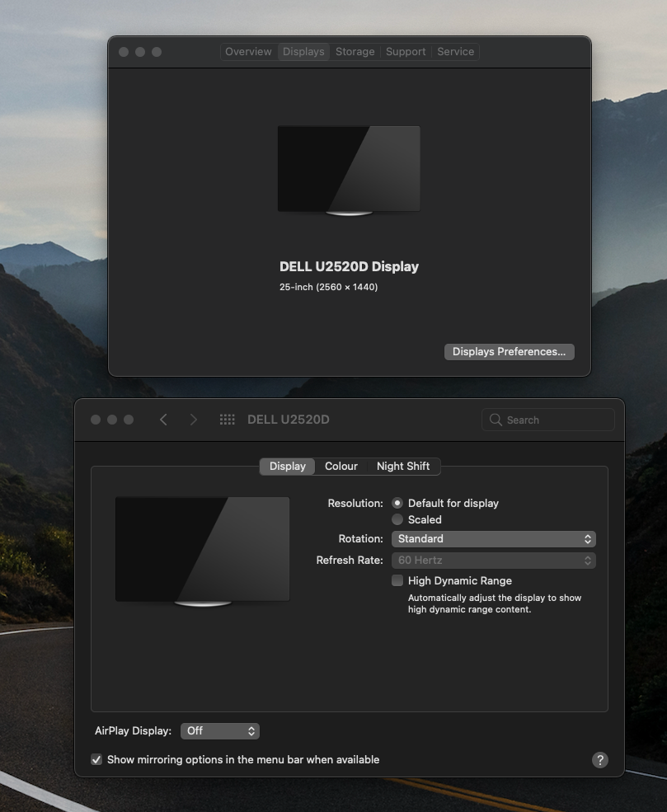This screenshot has width=667, height=812.
Task: Go back with the left chevron in preferences
Action: point(163,420)
